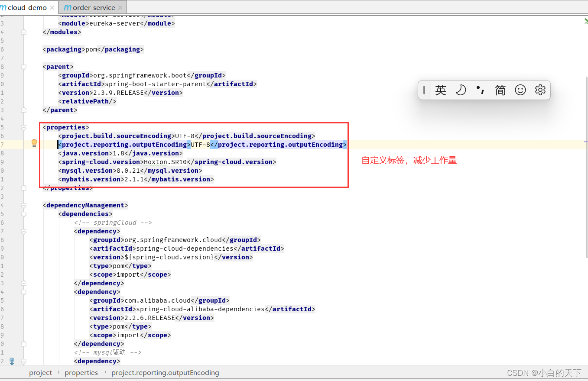Click UTF-8 in project.reporting.outputEncoding line
Image resolution: width=588 pixels, height=381 pixels.
200,145
